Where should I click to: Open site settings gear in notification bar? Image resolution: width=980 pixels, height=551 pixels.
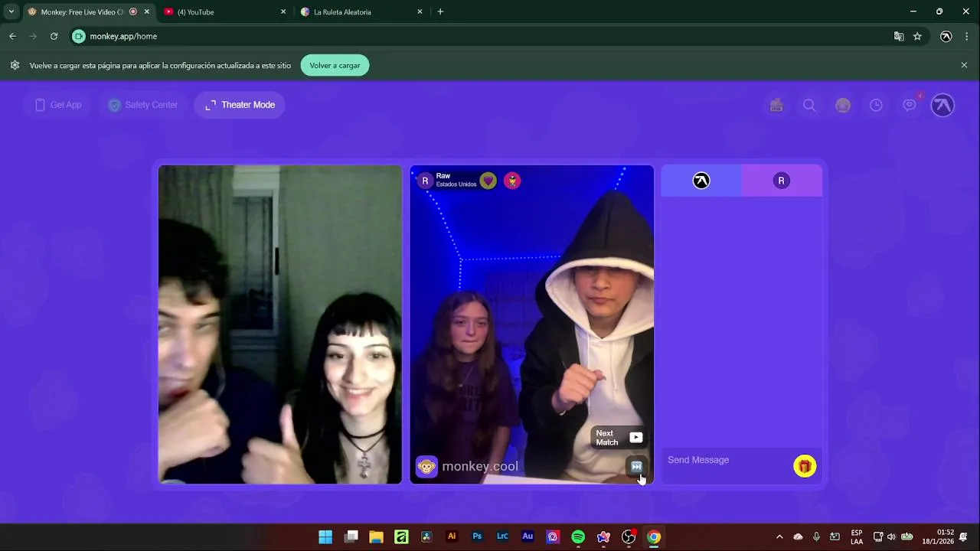pos(15,65)
